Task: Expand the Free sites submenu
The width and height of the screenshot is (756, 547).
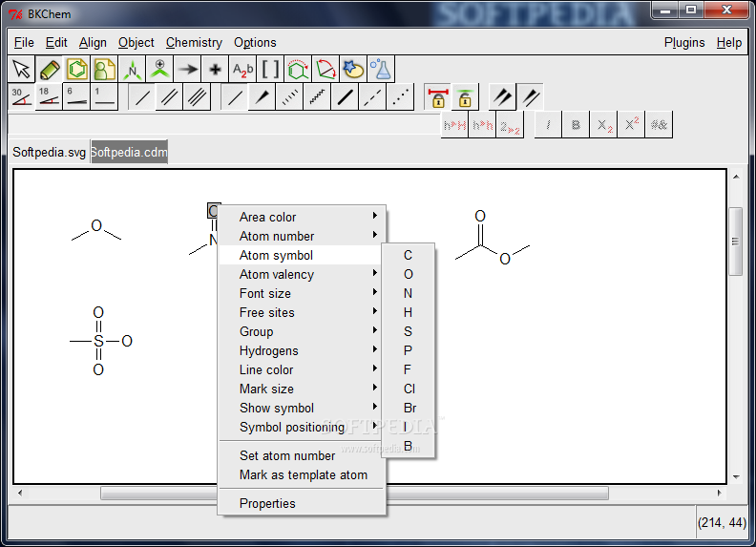Action: [302, 312]
